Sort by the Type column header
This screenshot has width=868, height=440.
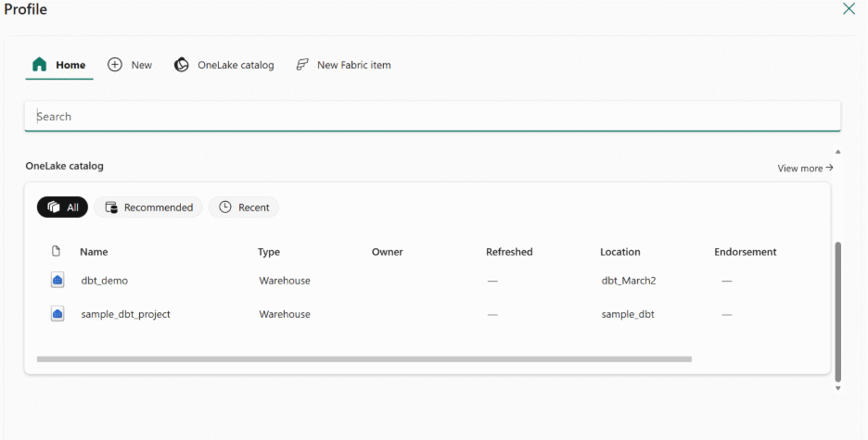(x=269, y=252)
